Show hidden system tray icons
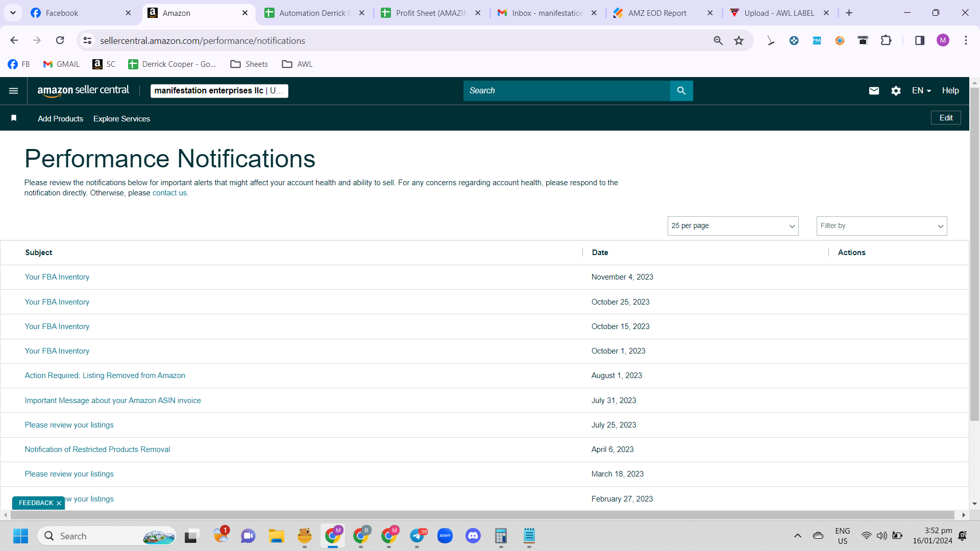This screenshot has width=980, height=551. coord(798,536)
